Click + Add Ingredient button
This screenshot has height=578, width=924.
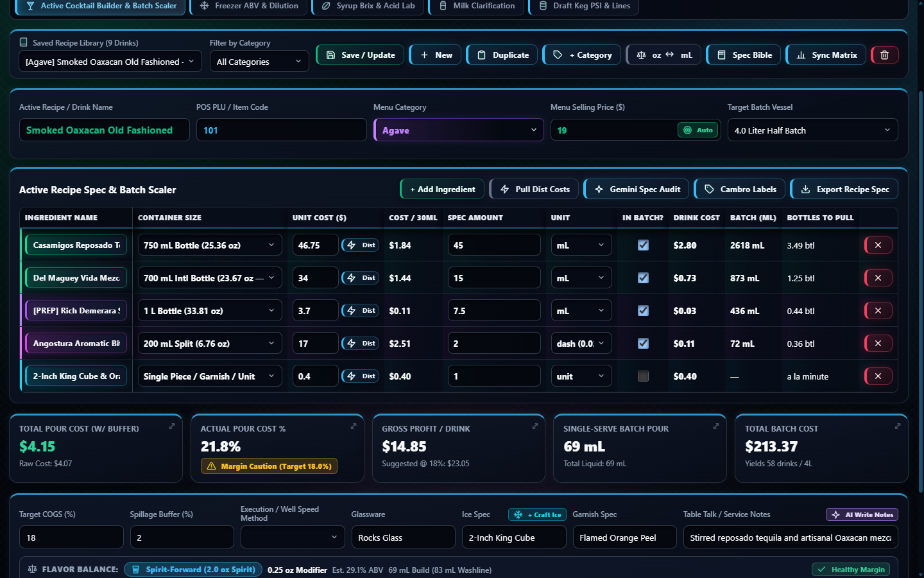click(x=442, y=189)
